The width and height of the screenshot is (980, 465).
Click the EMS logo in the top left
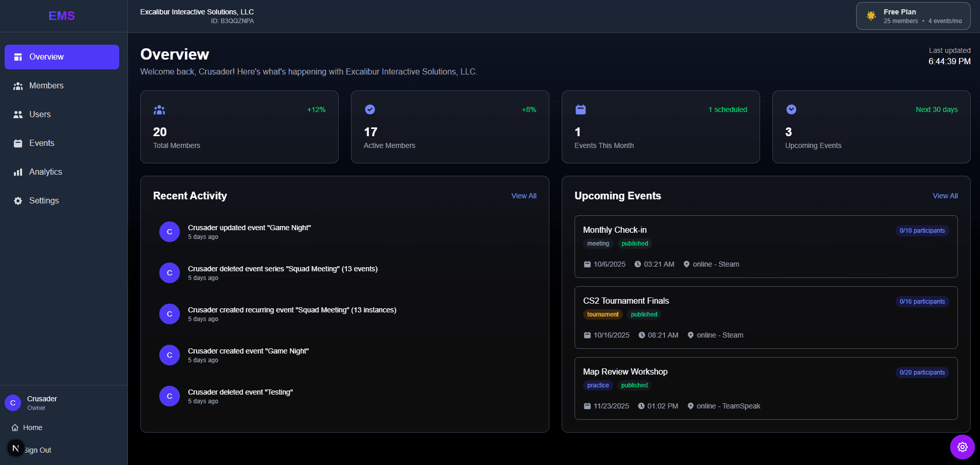coord(62,15)
